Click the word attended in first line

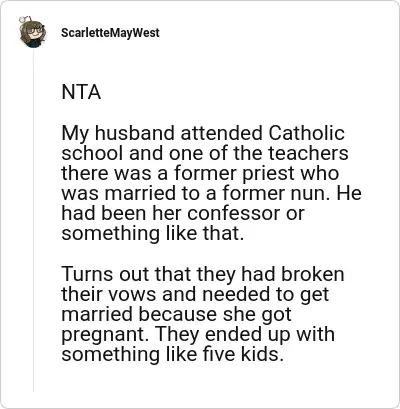[221, 133]
